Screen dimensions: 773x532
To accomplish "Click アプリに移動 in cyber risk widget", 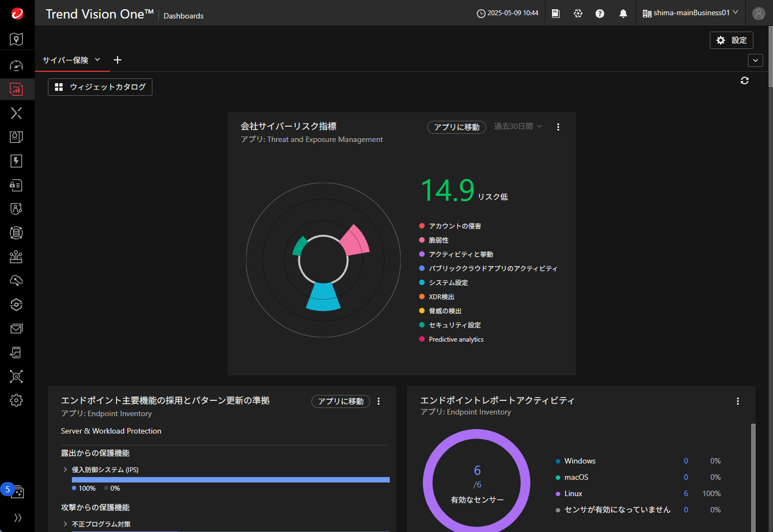I will [x=457, y=127].
